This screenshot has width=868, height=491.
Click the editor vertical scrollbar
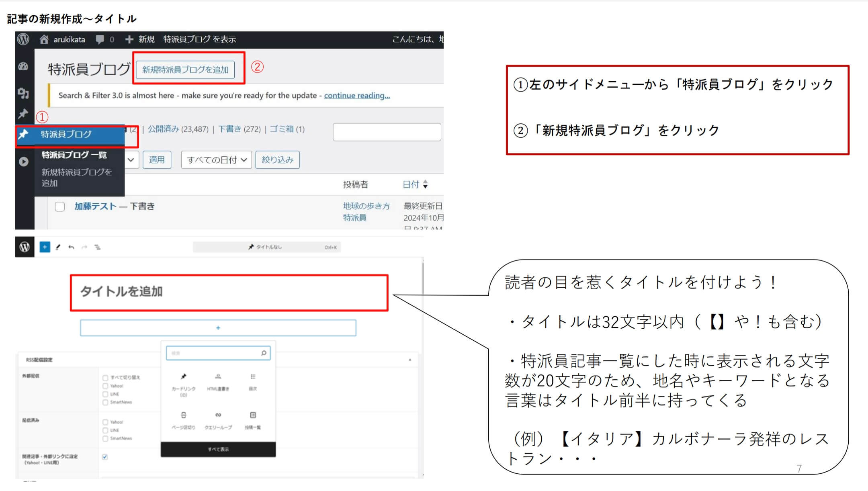pyautogui.click(x=422, y=279)
